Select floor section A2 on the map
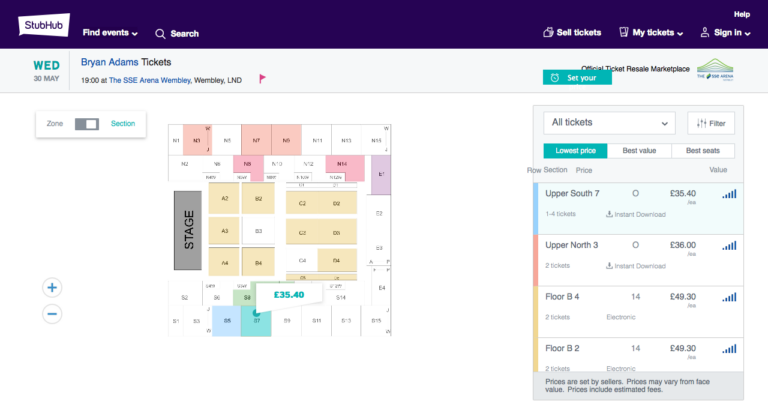Viewport: 768px width, 419px height. 224,198
